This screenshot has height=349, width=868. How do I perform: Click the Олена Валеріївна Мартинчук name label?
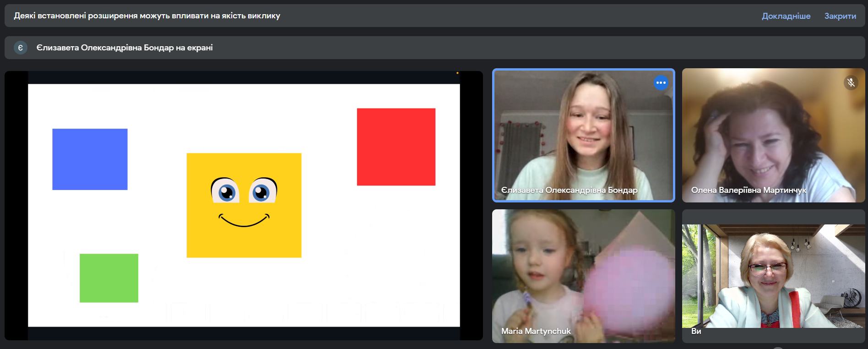tap(749, 190)
